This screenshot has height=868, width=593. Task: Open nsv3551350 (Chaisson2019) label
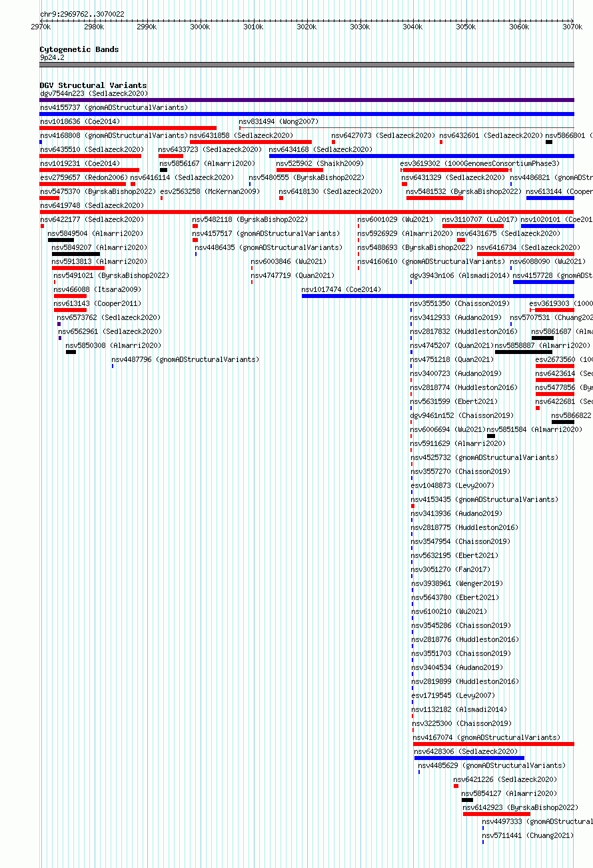(460, 303)
